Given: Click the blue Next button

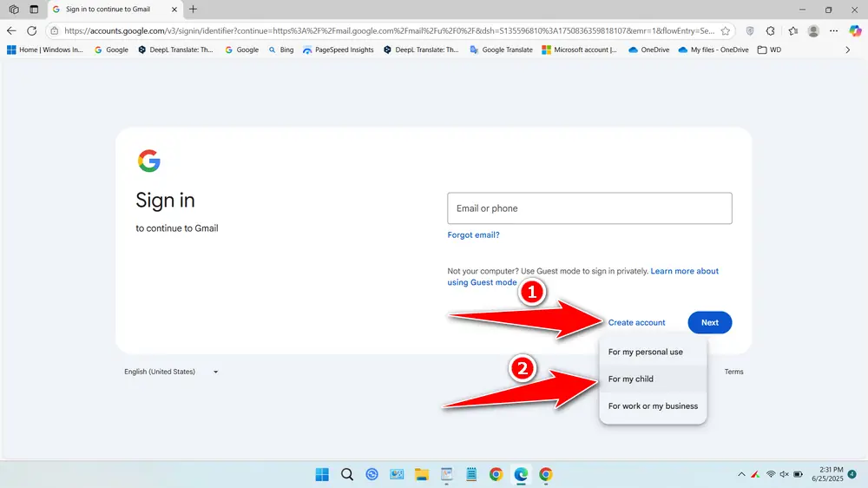Looking at the screenshot, I should click(x=710, y=322).
